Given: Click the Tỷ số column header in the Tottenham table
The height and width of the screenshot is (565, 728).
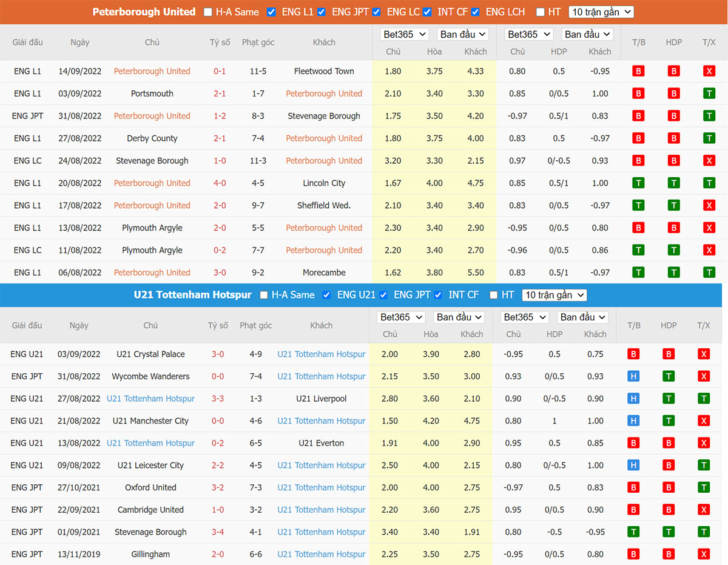Looking at the screenshot, I should pos(218,325).
